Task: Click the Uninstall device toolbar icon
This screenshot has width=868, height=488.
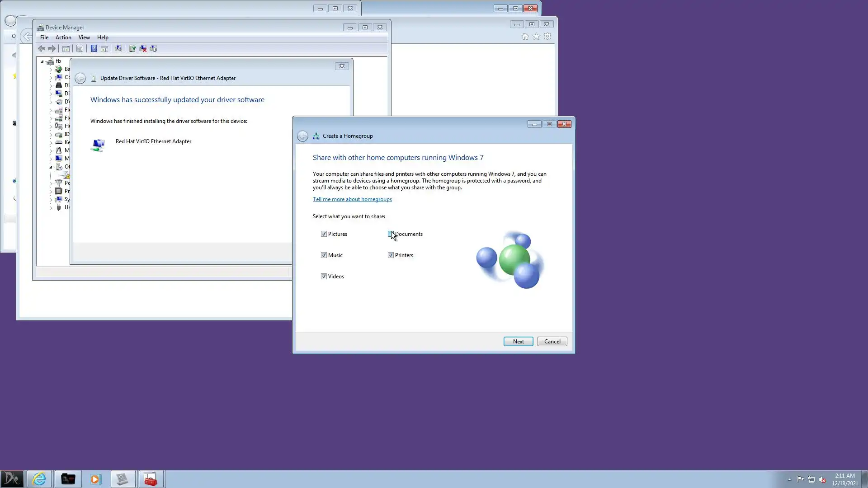Action: point(143,49)
